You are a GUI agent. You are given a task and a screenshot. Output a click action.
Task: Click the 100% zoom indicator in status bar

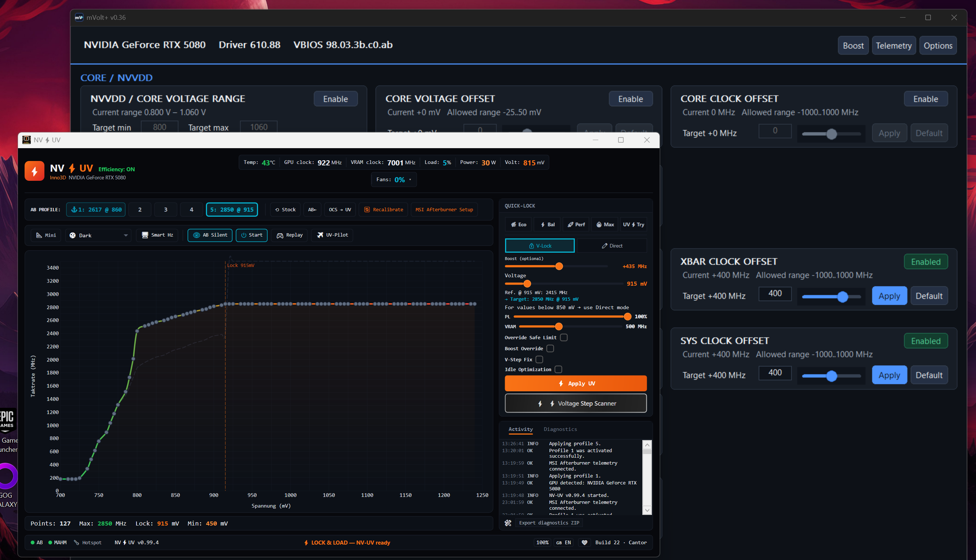(542, 543)
